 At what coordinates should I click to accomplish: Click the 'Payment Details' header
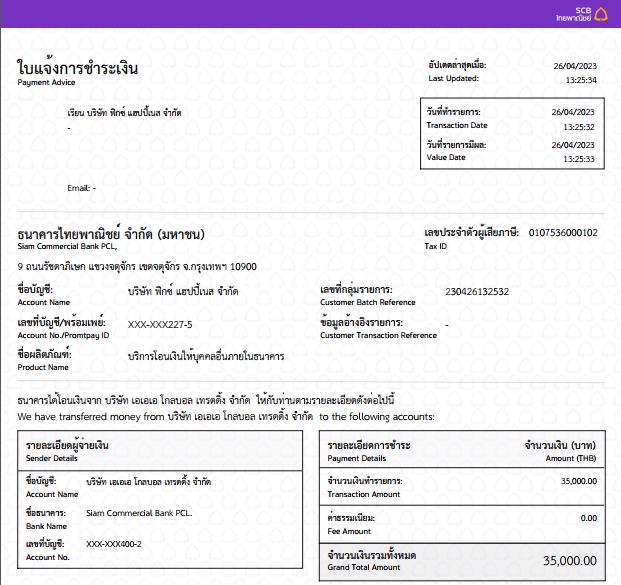[x=357, y=458]
